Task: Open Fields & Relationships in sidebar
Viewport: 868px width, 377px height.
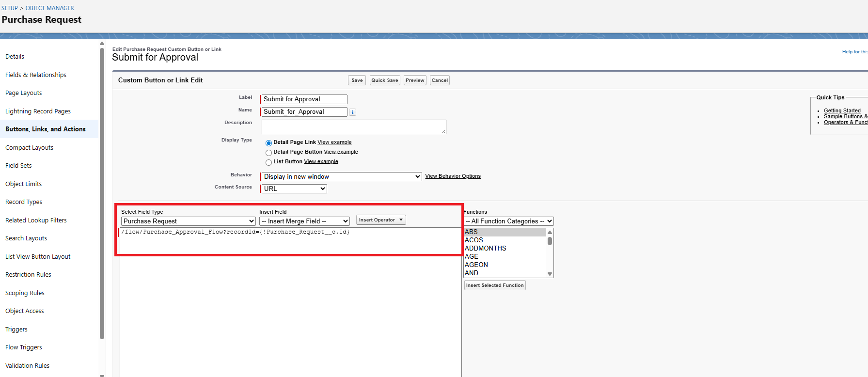Action: click(36, 75)
